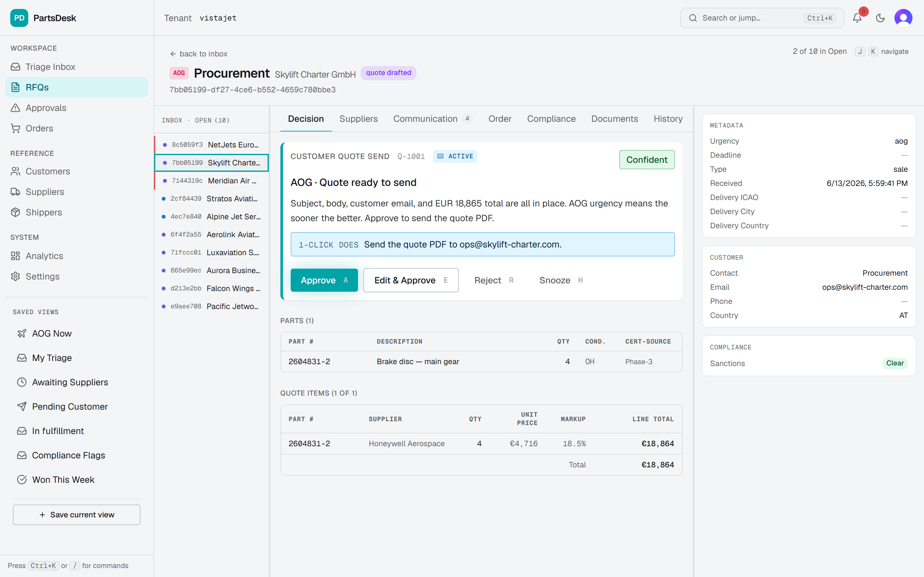924x577 pixels.
Task: Toggle dark mode moon icon
Action: click(x=880, y=18)
